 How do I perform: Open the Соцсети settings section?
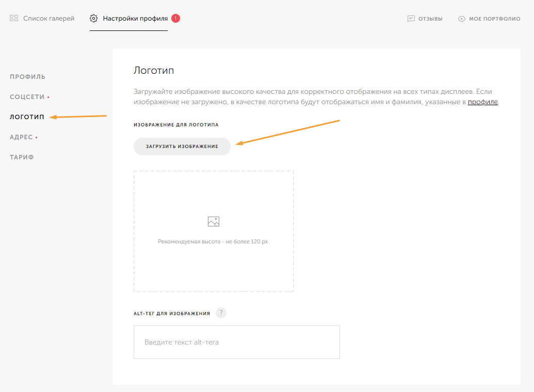(x=27, y=97)
